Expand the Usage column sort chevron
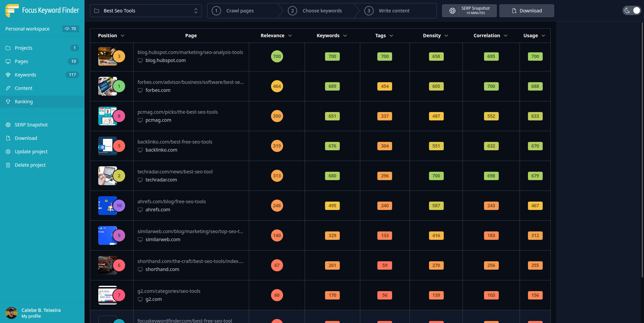The image size is (644, 323). (543, 36)
